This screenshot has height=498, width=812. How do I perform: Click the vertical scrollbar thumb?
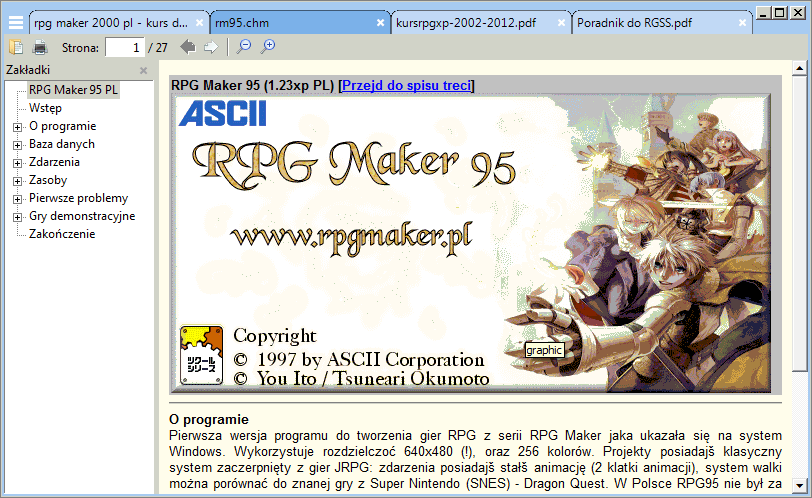pyautogui.click(x=800, y=224)
